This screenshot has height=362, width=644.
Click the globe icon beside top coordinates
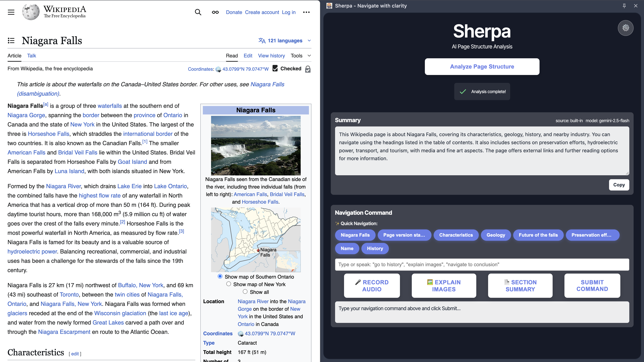[x=218, y=69]
